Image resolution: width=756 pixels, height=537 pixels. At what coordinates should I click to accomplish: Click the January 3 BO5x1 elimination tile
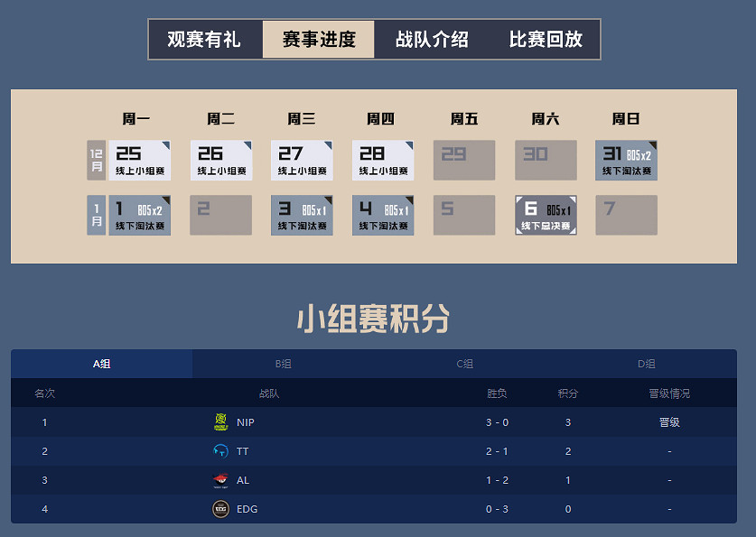pos(301,215)
